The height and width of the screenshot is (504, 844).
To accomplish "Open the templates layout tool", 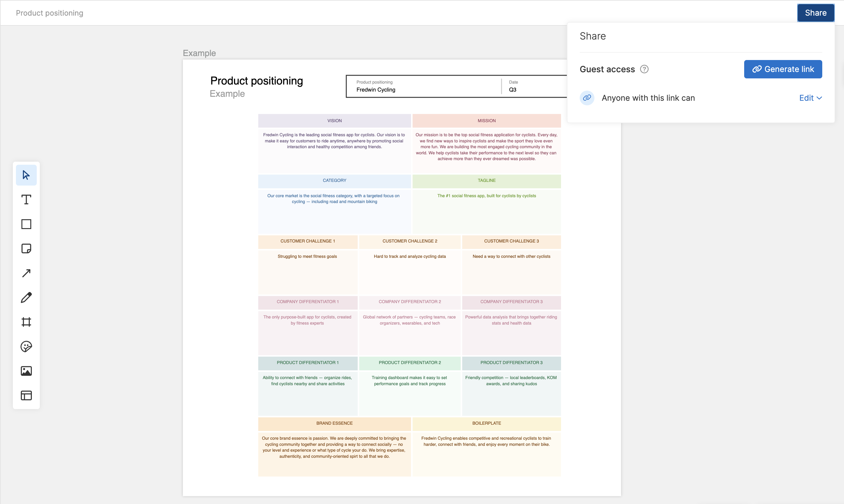I will tap(26, 395).
